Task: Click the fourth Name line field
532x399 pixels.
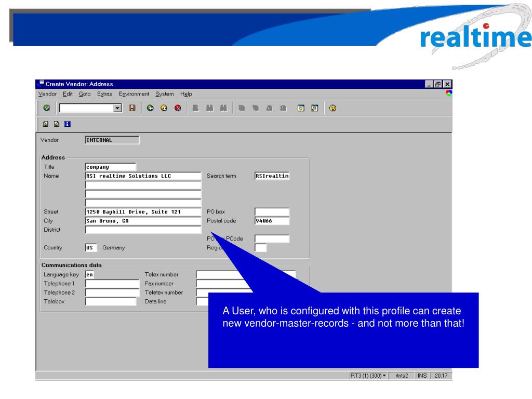Action: coord(143,203)
